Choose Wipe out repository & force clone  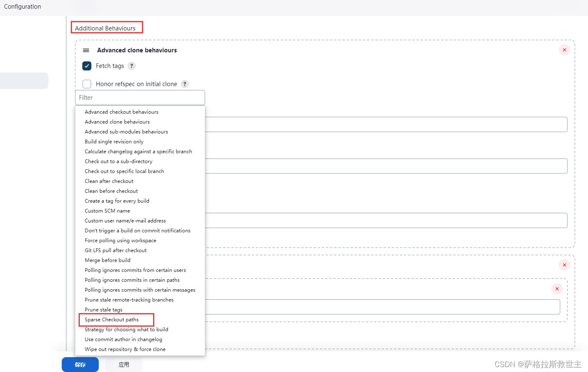(125, 349)
